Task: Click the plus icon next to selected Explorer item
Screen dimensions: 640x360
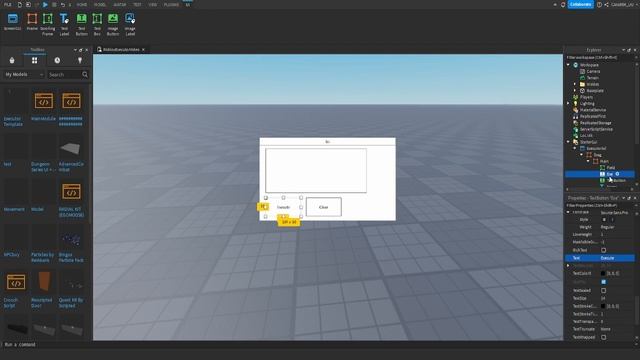Action: coord(617,174)
